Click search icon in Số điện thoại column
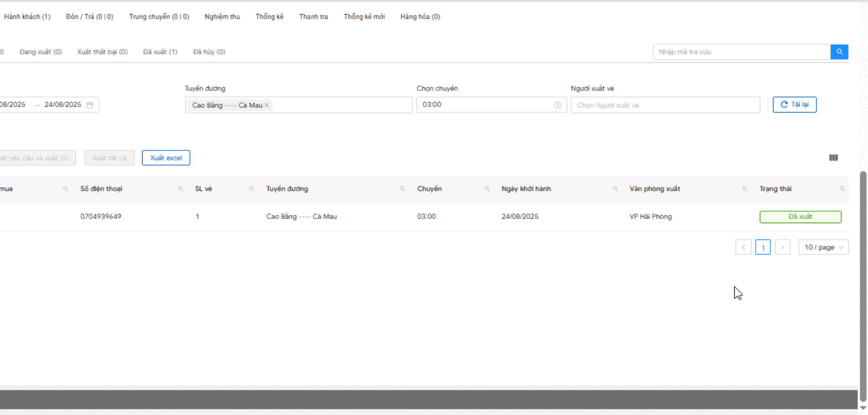 [180, 189]
